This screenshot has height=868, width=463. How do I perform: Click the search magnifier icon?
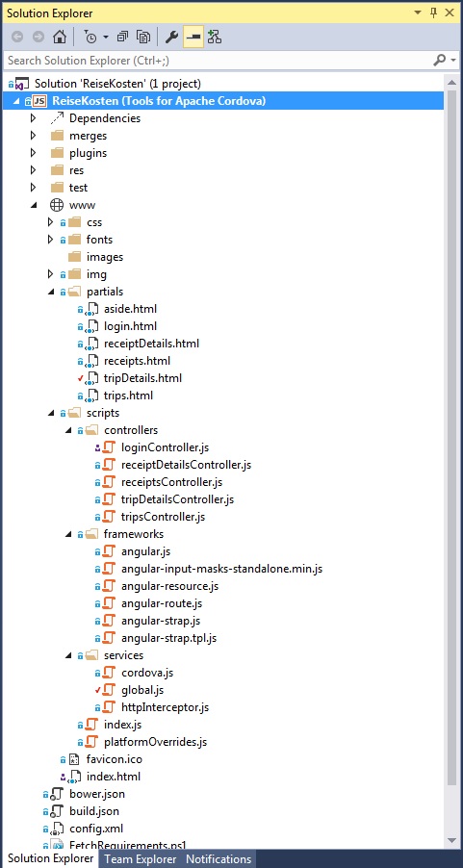tap(440, 60)
